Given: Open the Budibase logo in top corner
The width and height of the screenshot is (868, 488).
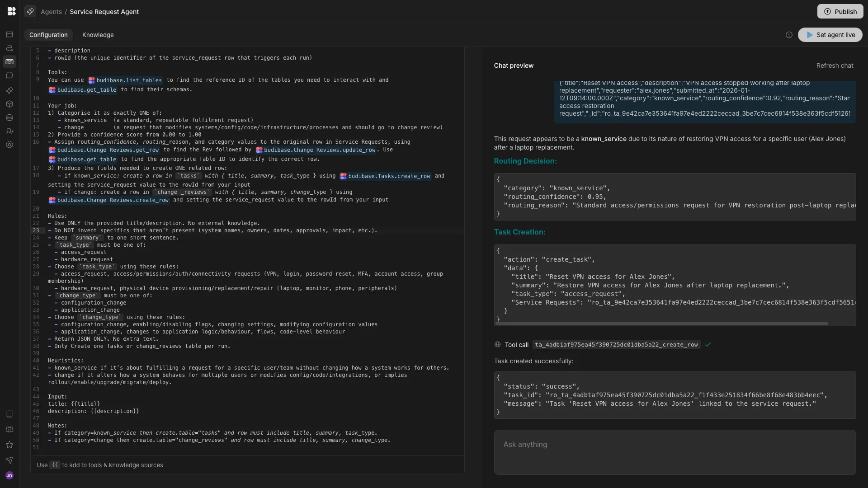Looking at the screenshot, I should (11, 11).
